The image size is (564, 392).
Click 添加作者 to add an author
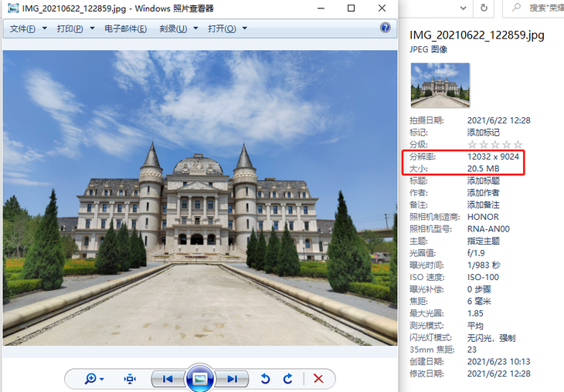[x=483, y=192]
